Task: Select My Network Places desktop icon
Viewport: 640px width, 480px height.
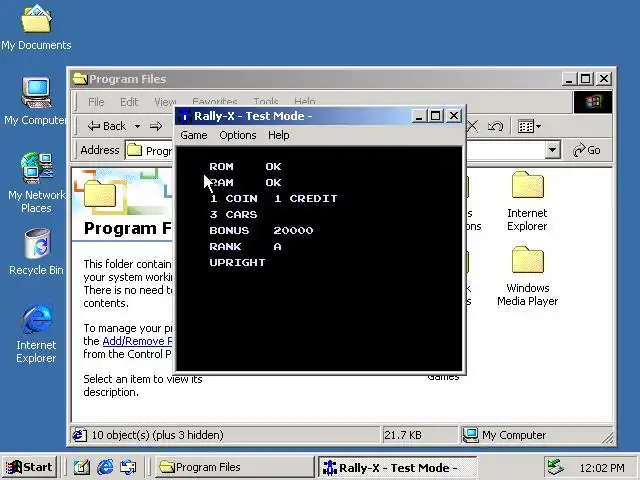Action: click(36, 182)
